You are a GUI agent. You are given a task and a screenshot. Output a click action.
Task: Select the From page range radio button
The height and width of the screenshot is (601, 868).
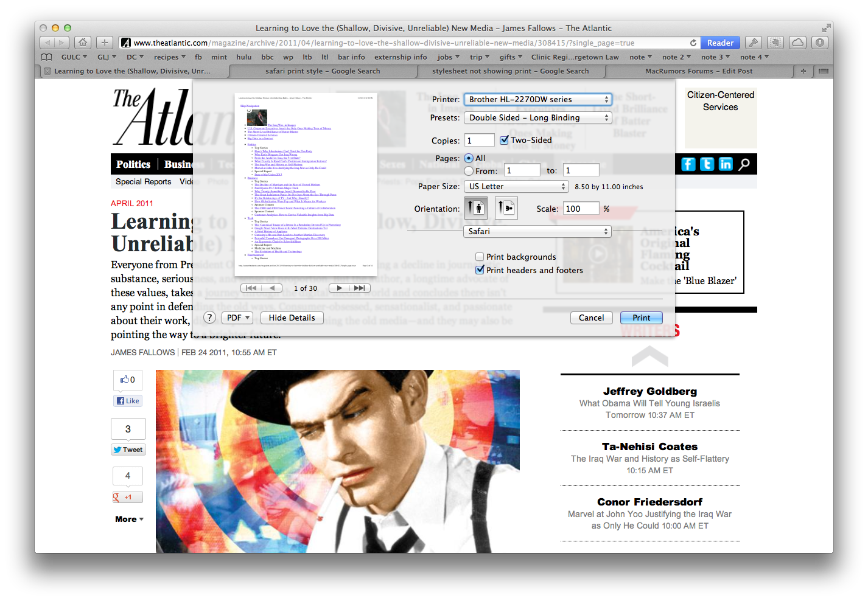pos(469,171)
